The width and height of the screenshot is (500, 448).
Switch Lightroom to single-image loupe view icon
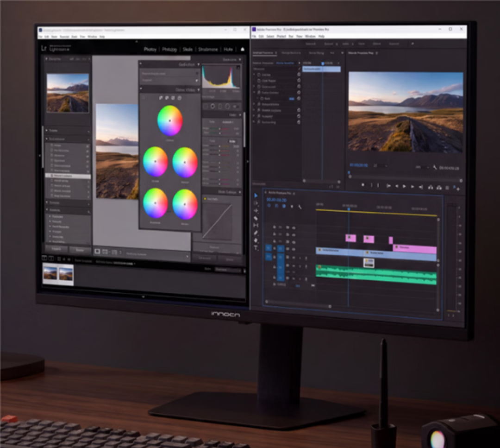pos(98,252)
